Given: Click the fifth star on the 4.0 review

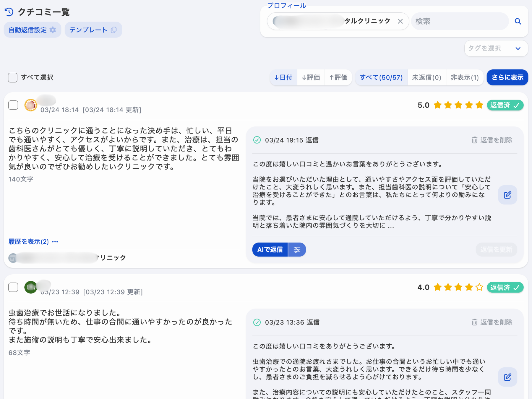Looking at the screenshot, I should tap(480, 287).
